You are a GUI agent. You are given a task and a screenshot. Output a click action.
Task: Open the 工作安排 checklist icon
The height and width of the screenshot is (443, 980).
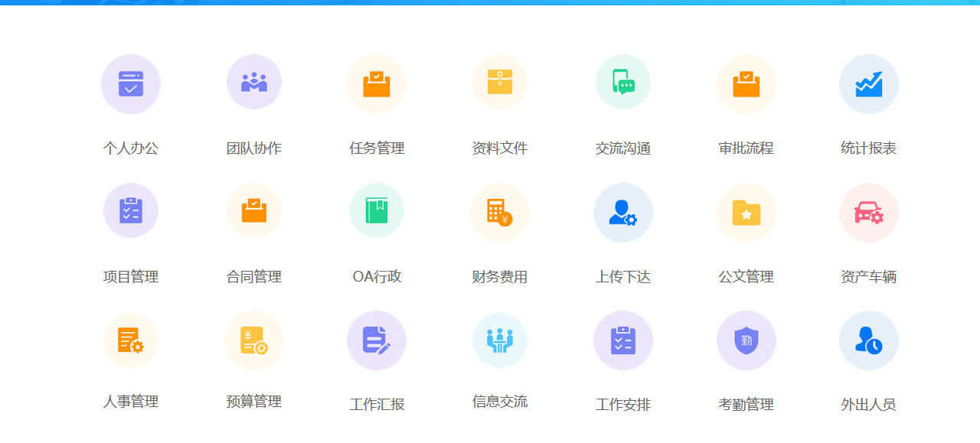click(623, 340)
